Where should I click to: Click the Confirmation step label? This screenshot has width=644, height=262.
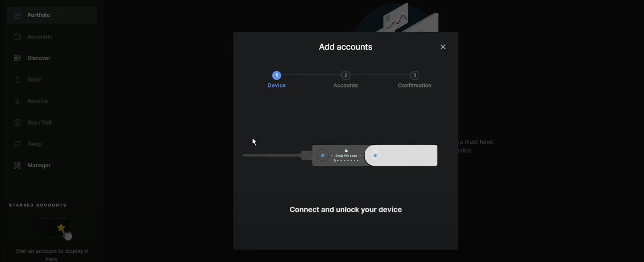(415, 85)
